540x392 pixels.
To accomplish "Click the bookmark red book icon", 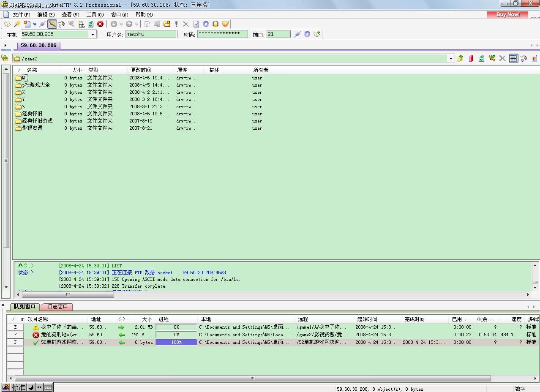I will coord(471,58).
